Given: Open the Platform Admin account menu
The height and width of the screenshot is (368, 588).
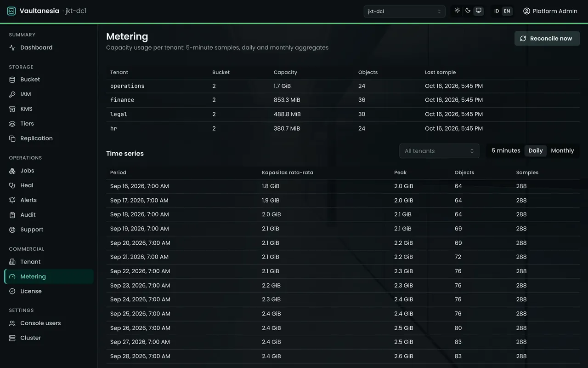Looking at the screenshot, I should [550, 11].
